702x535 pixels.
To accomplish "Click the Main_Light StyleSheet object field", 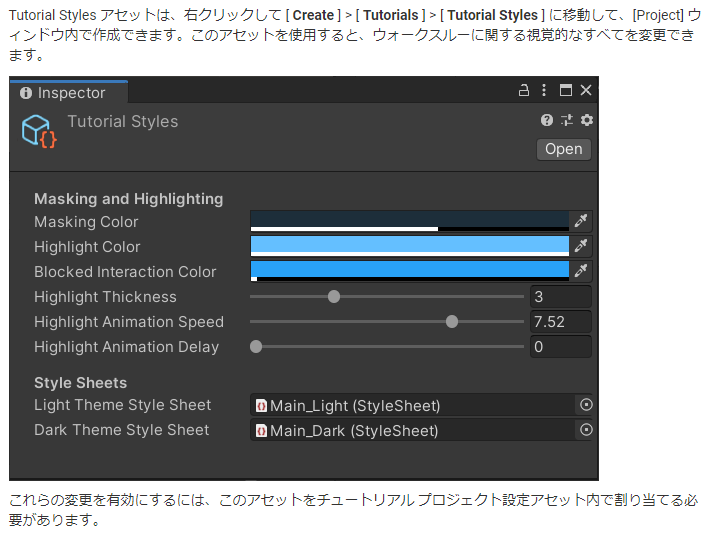I will tap(413, 406).
